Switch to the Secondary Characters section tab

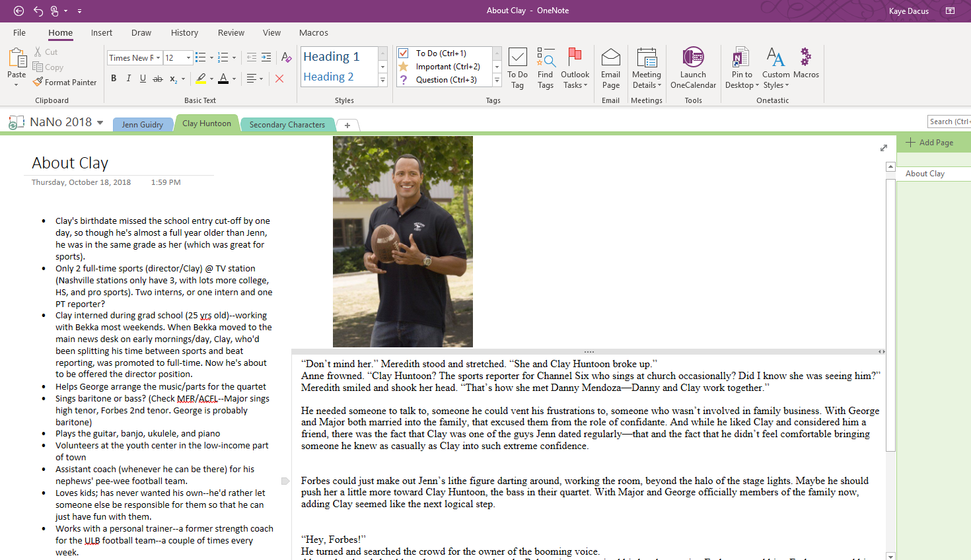tap(287, 125)
